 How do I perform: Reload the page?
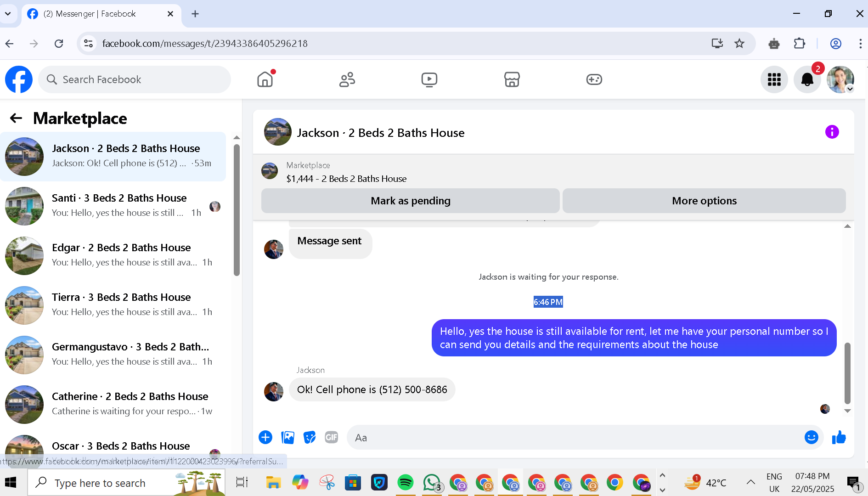coord(59,44)
